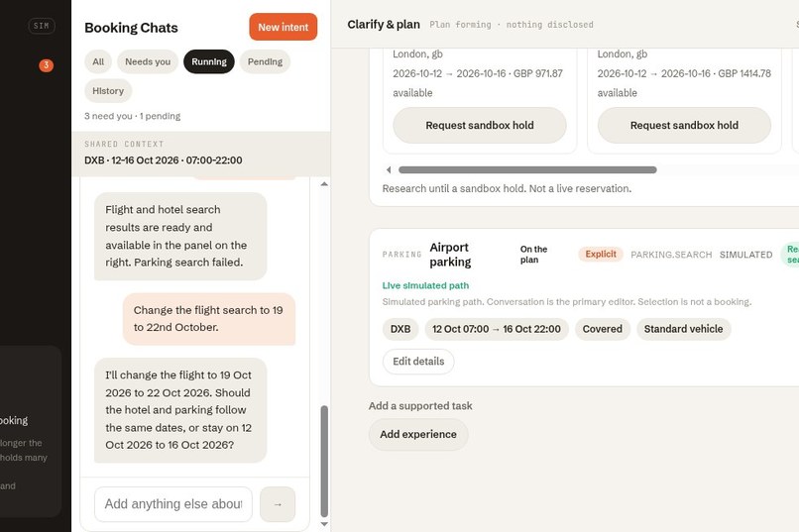Image resolution: width=799 pixels, height=532 pixels.
Task: Click the 12 Oct 07:00 → 16 Oct 22:00 chip
Action: pos(497,329)
